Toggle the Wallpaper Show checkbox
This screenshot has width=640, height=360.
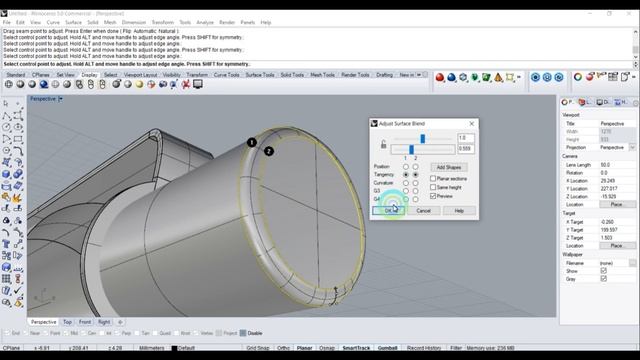(604, 271)
